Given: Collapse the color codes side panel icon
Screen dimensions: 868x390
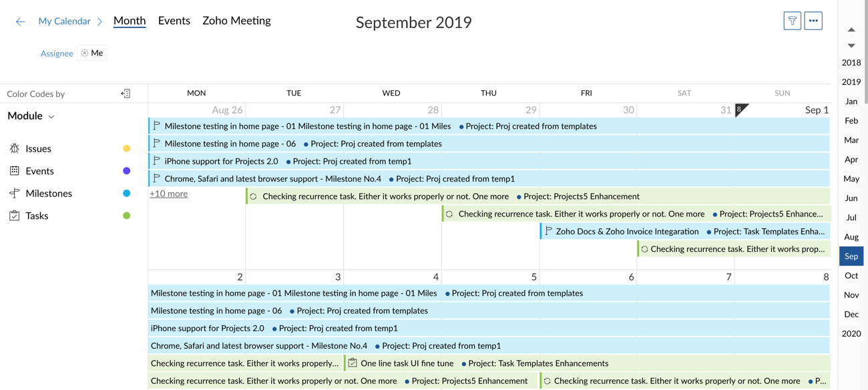Looking at the screenshot, I should pos(126,93).
